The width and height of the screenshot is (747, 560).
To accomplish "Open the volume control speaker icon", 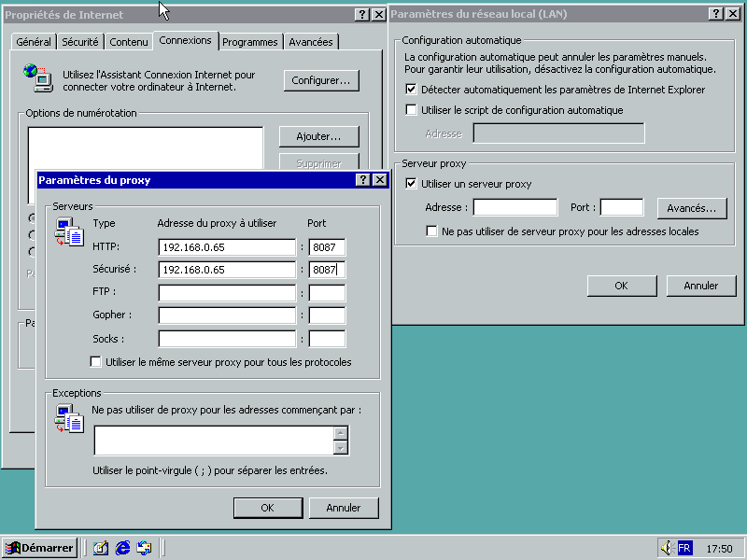I will coord(669,548).
